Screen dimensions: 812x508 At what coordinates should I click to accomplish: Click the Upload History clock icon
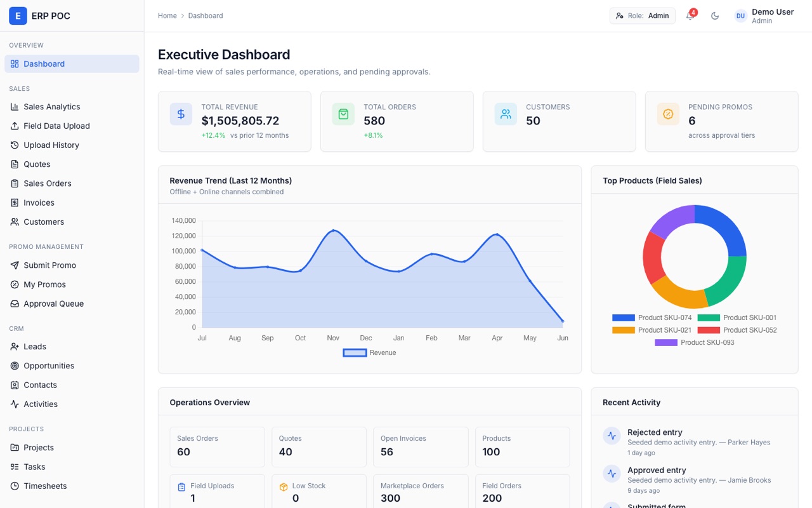coord(15,145)
